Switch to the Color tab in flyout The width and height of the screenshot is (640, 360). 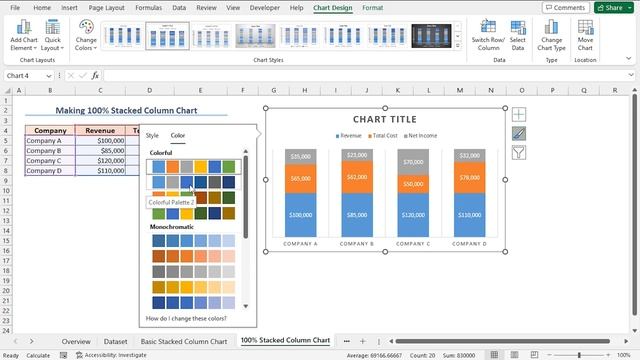point(178,135)
